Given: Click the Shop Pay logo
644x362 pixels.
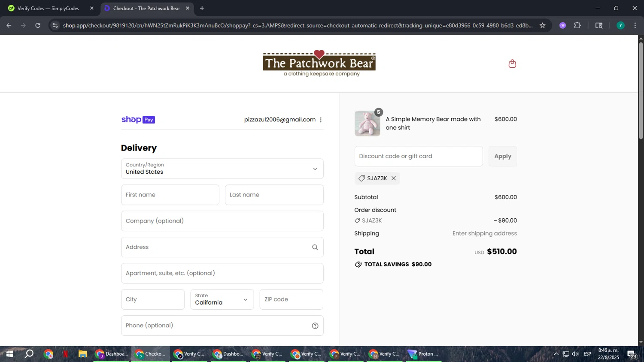Looking at the screenshot, I should pyautogui.click(x=138, y=120).
